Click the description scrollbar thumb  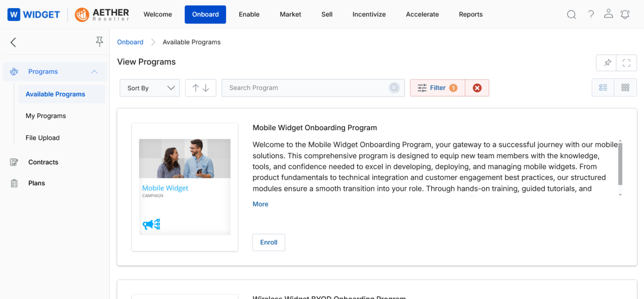620,163
